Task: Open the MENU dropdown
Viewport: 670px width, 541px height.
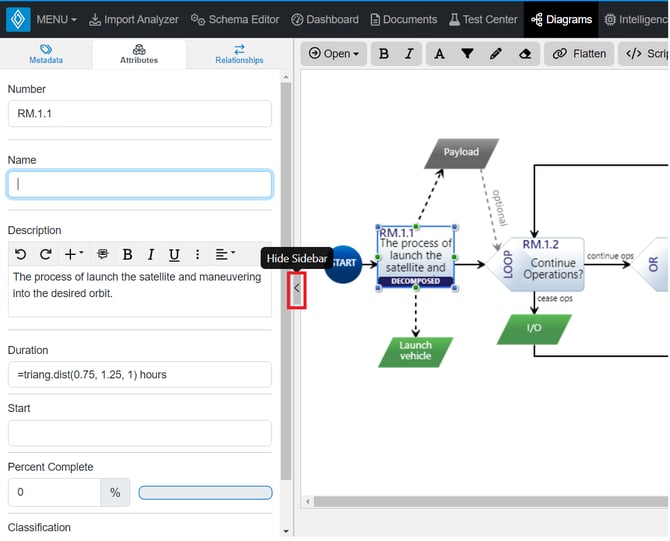Action: (x=56, y=19)
